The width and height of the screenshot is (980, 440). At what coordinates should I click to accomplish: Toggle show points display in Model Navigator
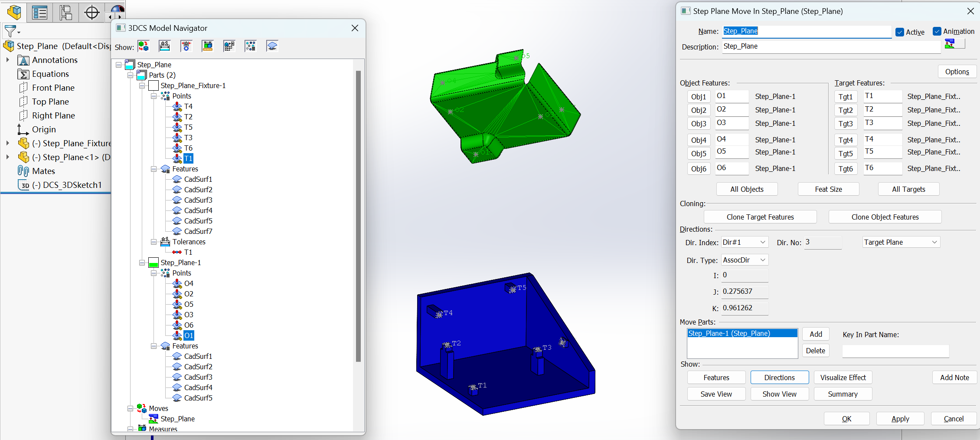click(250, 46)
